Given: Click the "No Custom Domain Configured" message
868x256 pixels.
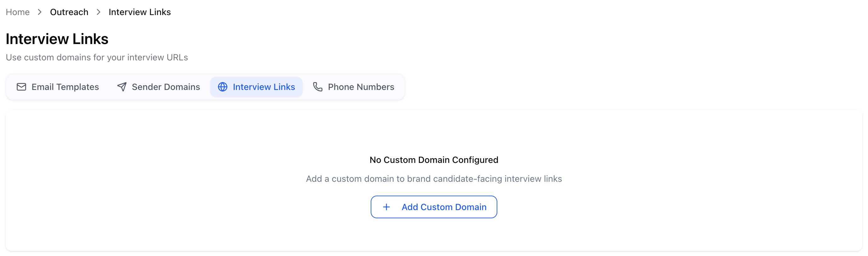Looking at the screenshot, I should (434, 160).
